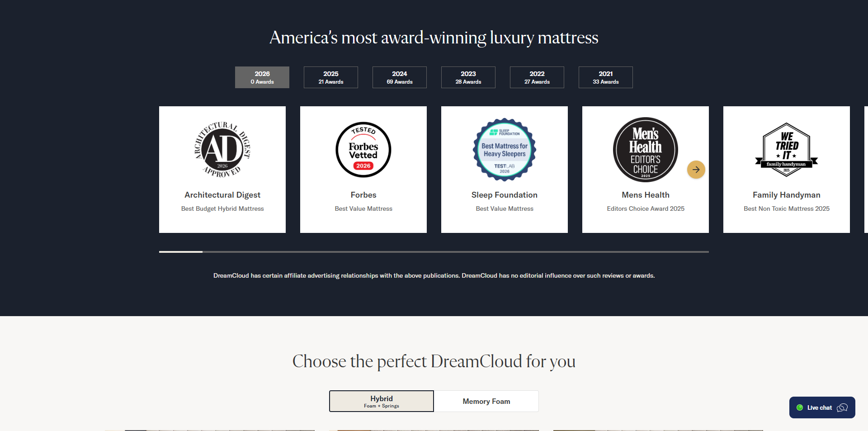Switch to the 2025 awards tab
The height and width of the screenshot is (431, 868).
click(x=330, y=77)
